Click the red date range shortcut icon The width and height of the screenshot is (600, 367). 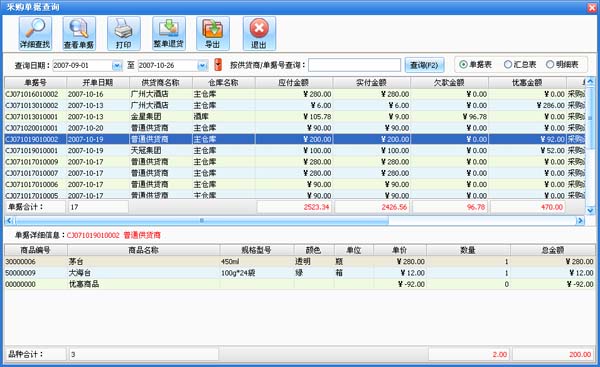(x=218, y=65)
